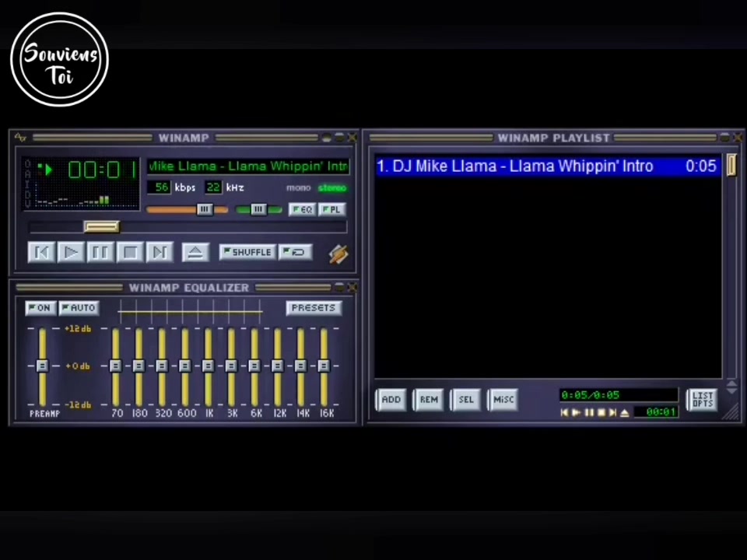Click the OAIDV clutter bar letters
Image resolution: width=747 pixels, height=560 pixels.
(28, 184)
